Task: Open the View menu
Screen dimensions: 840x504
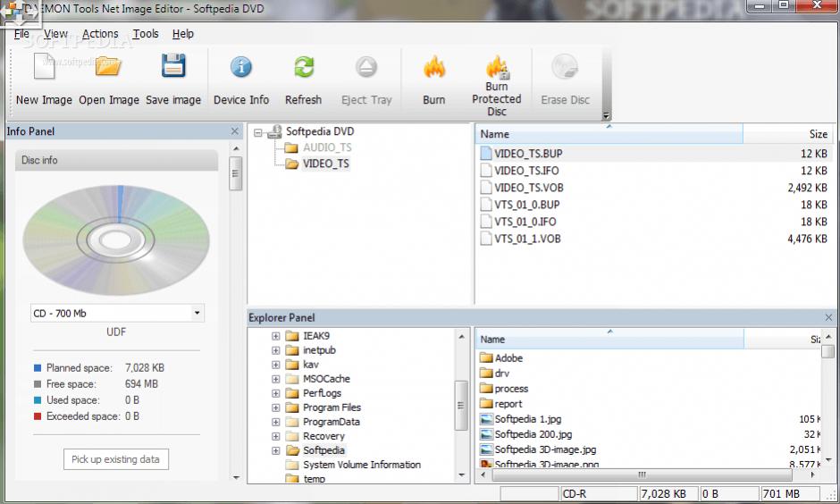Action: point(55,34)
